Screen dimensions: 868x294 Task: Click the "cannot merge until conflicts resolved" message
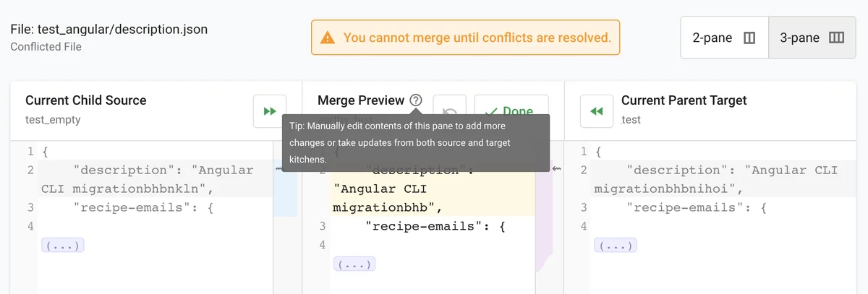pos(477,37)
